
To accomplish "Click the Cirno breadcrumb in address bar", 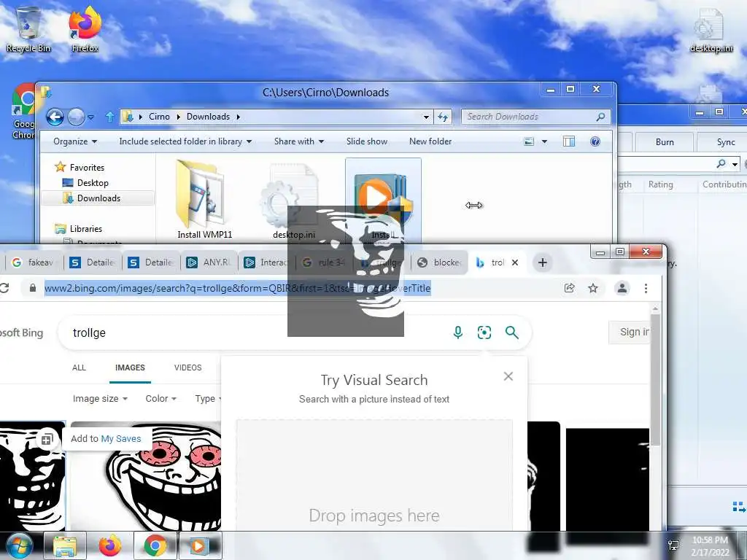I will 159,117.
